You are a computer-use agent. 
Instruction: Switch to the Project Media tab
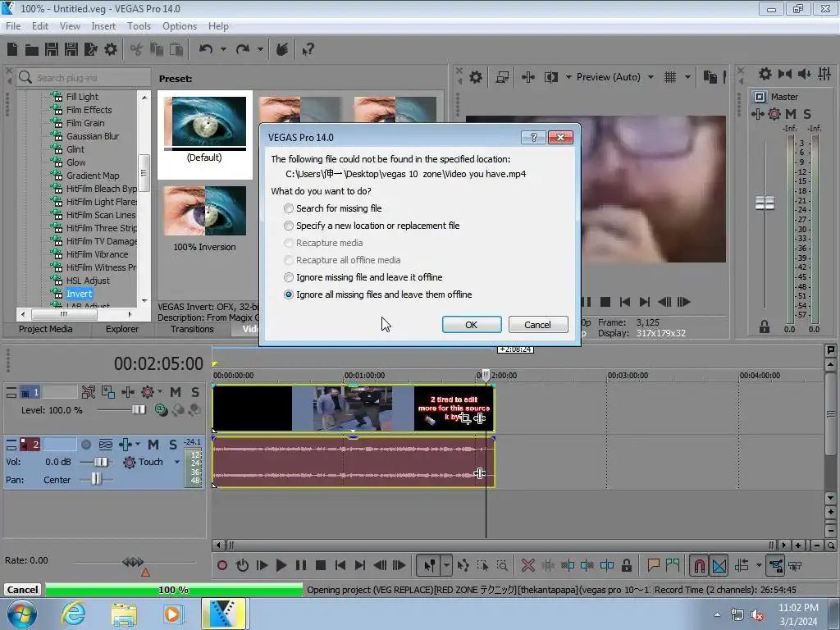[x=46, y=329]
